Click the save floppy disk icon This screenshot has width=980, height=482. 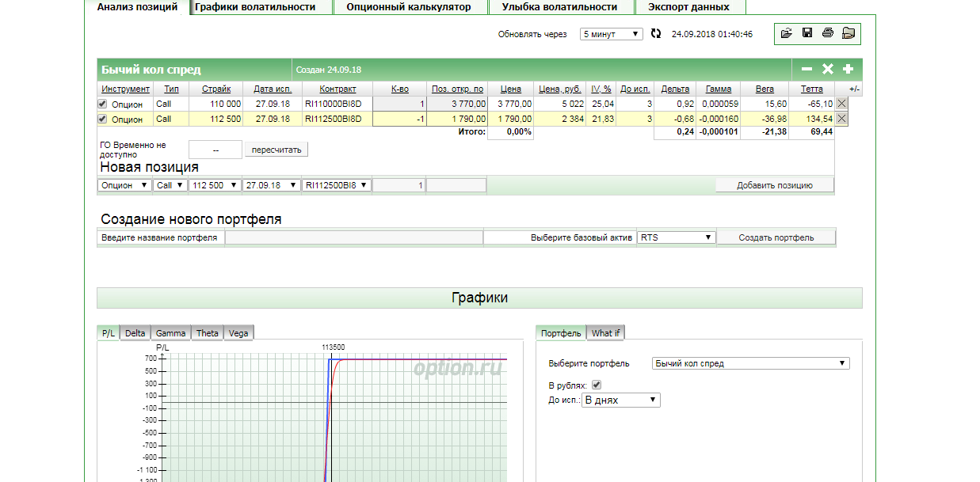point(807,33)
